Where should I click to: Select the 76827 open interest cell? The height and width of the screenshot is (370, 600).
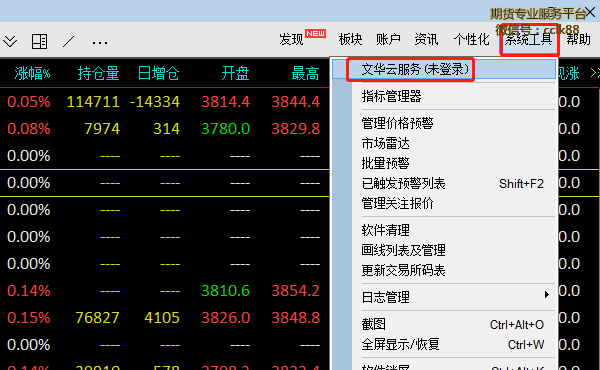click(97, 318)
